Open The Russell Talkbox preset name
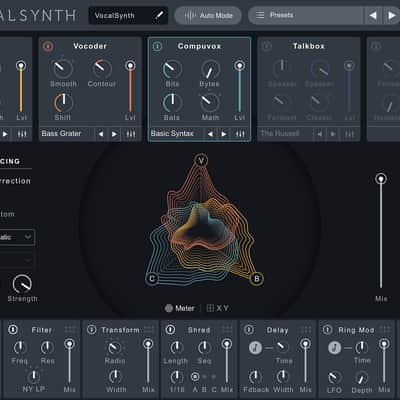The image size is (400, 400). pos(279,134)
